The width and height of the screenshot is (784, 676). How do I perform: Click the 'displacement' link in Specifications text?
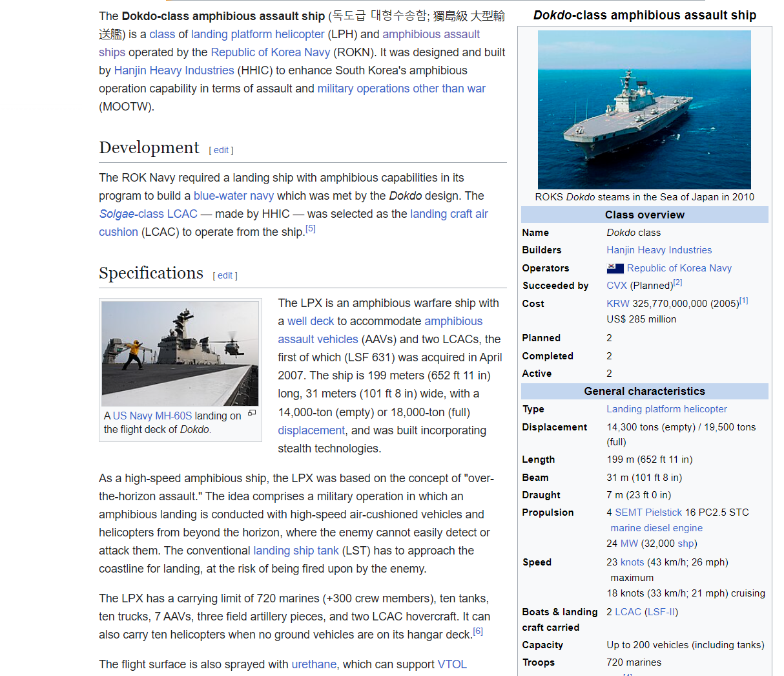311,430
